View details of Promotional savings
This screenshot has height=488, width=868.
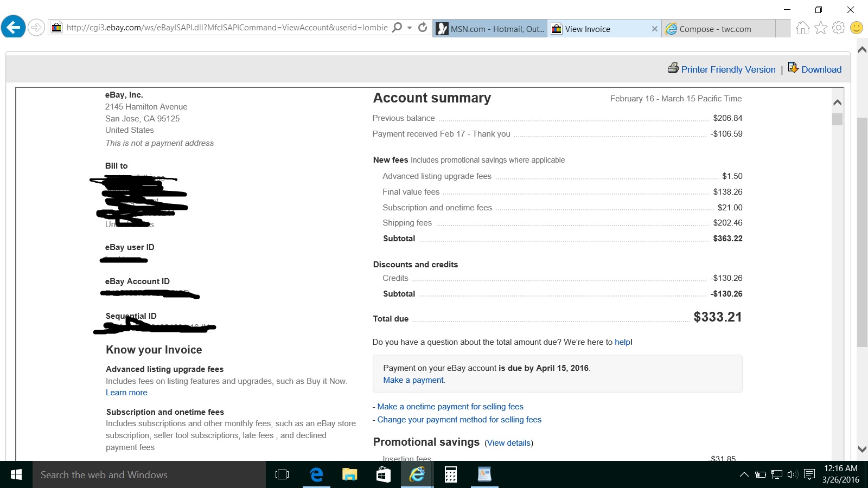tap(508, 442)
